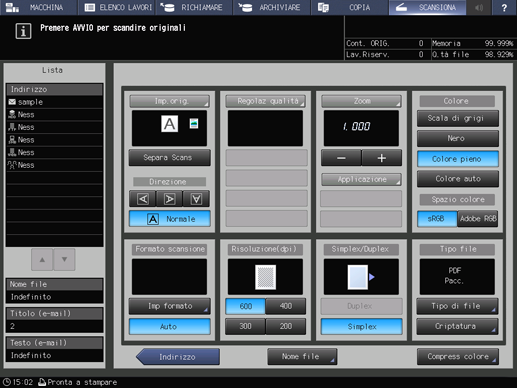Click the 1.000 zoom value display
Viewport: 517px width, 388px height.
point(361,128)
